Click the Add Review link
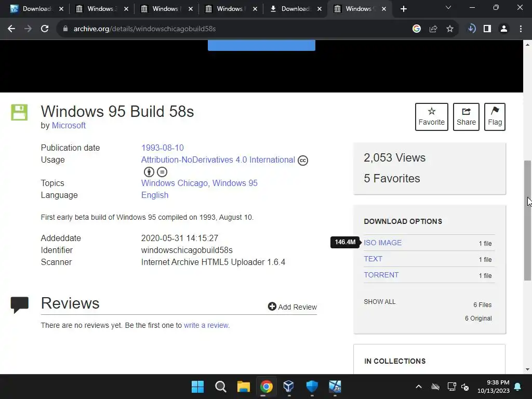Screen dimensions: 532x399 click(292, 307)
